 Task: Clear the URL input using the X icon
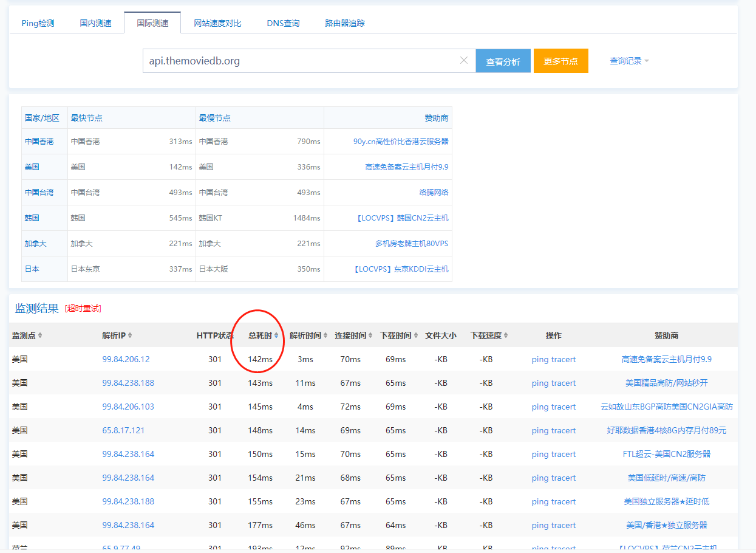pos(464,60)
